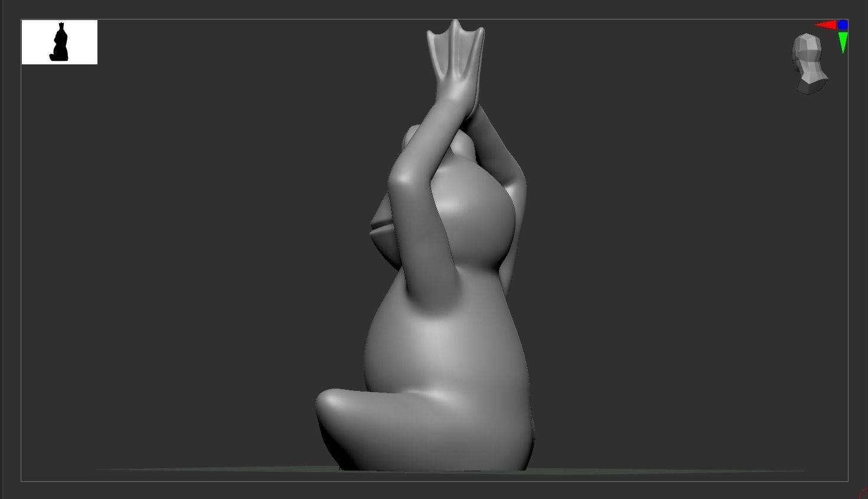Click the head-shaped camera orientation gizmo
868x499 pixels.
810,64
